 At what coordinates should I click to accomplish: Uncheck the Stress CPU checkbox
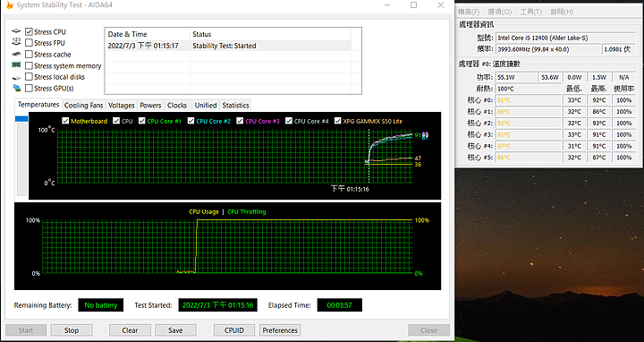click(x=29, y=31)
